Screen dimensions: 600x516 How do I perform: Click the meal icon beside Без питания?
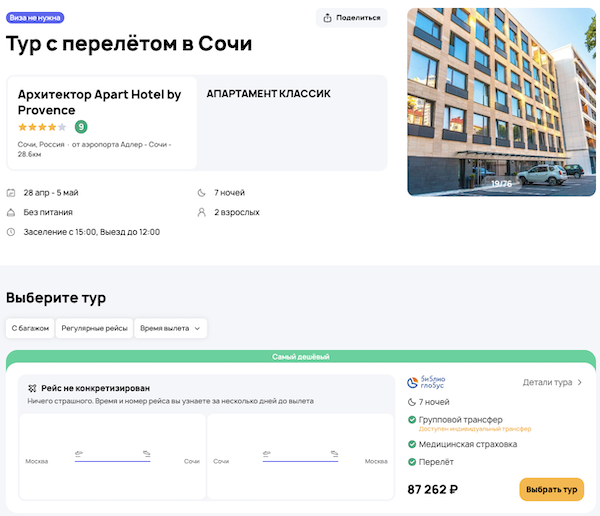coord(11,212)
